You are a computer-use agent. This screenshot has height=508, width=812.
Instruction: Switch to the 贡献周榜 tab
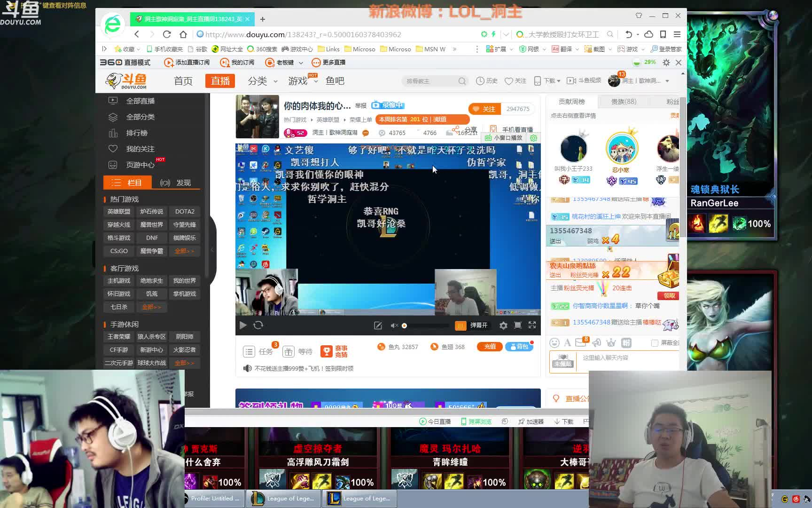click(572, 102)
